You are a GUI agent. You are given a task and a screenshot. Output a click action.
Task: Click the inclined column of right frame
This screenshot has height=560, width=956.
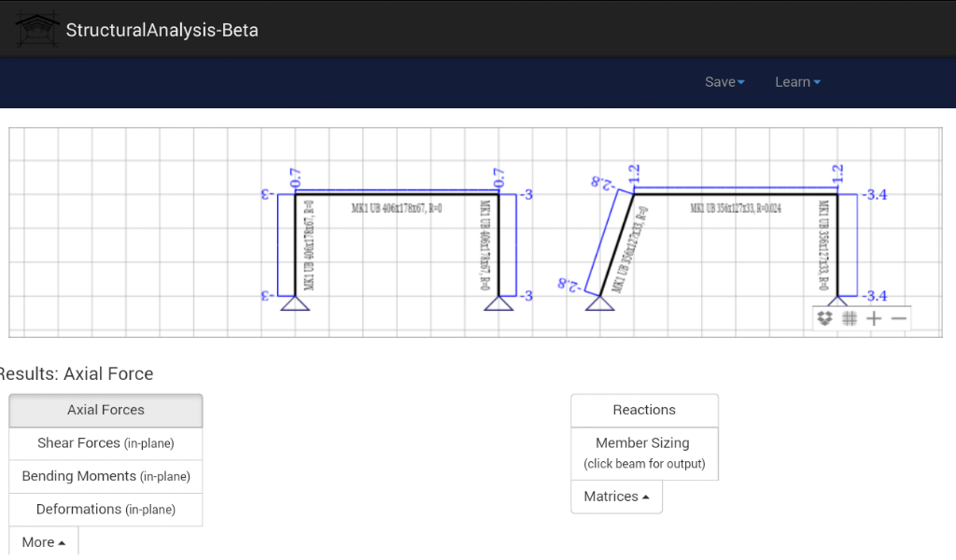(x=617, y=245)
